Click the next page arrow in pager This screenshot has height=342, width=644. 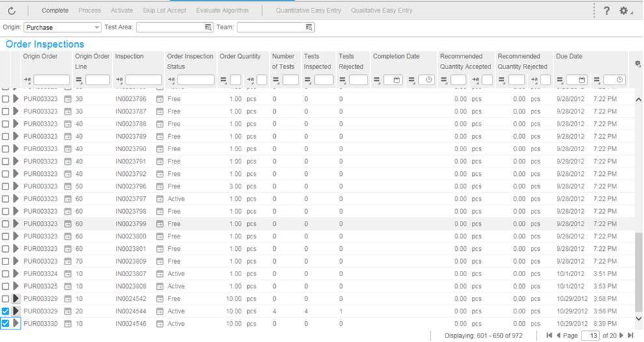pyautogui.click(x=622, y=335)
